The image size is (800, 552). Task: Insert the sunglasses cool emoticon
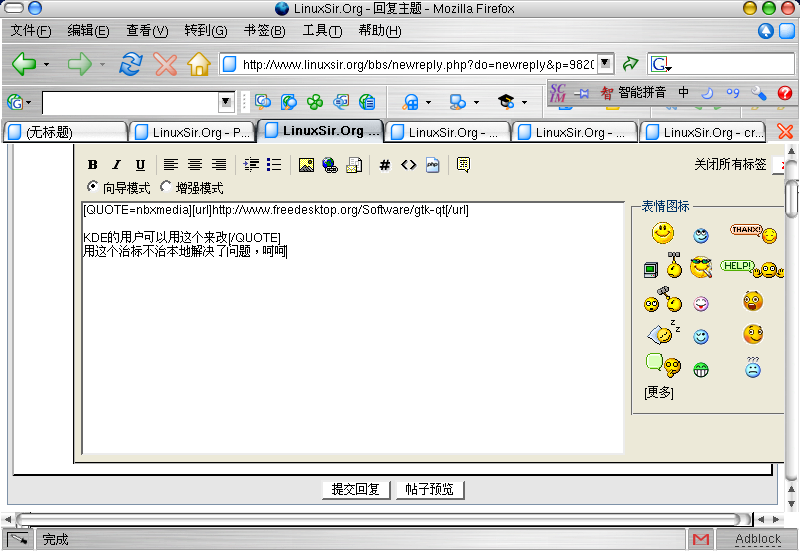click(701, 267)
